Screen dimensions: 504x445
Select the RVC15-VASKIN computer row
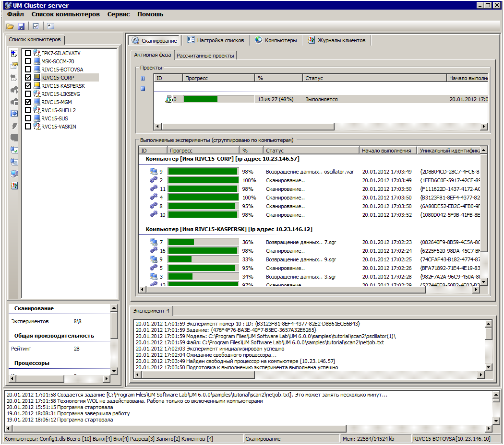59,127
